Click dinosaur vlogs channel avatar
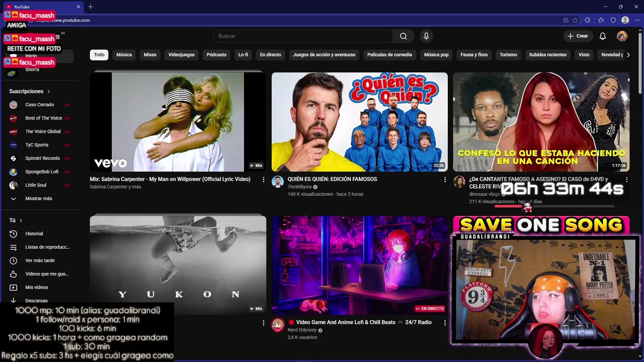 click(x=459, y=182)
